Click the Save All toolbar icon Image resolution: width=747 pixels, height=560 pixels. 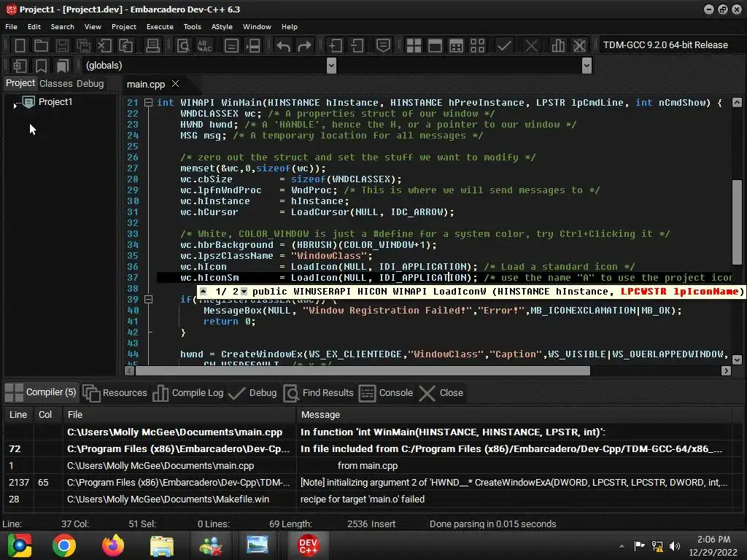pos(83,46)
